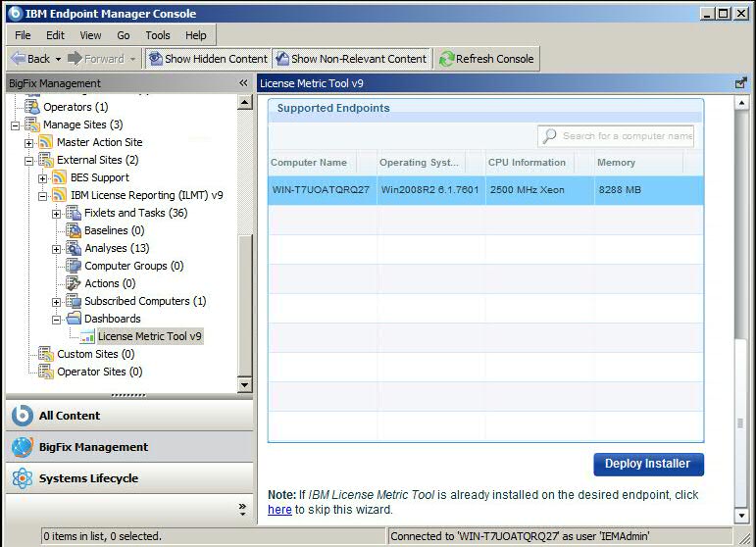
Task: Show more domain buttons chevron
Action: point(242,510)
